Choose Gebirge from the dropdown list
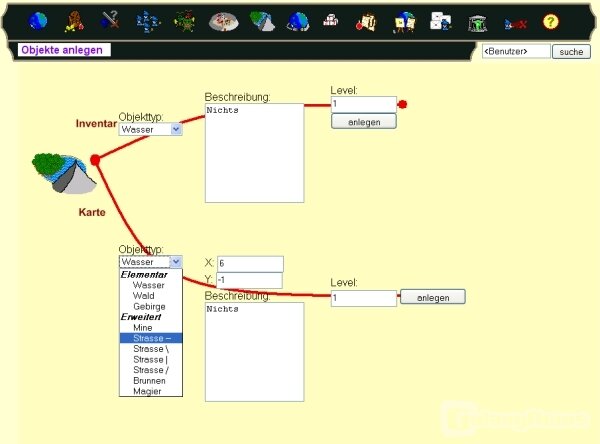The height and width of the screenshot is (444, 600). 151,306
